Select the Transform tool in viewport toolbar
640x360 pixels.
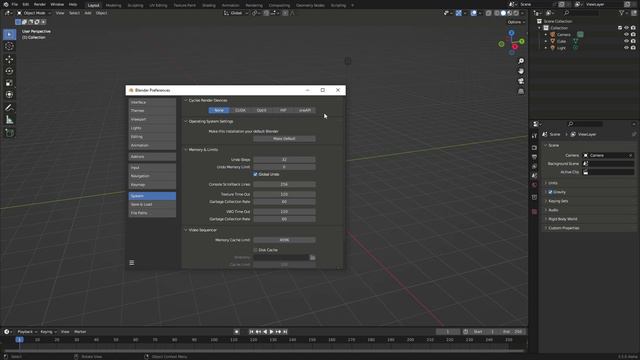pos(9,95)
